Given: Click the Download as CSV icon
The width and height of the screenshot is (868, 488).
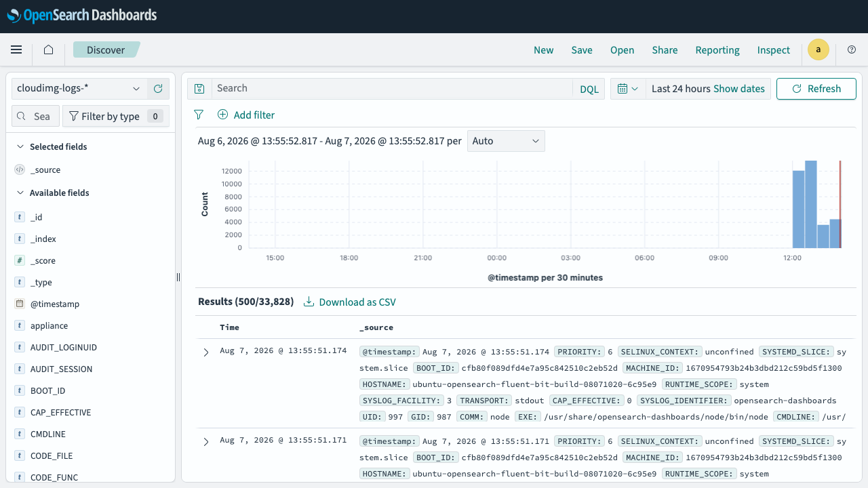Looking at the screenshot, I should pos(309,302).
